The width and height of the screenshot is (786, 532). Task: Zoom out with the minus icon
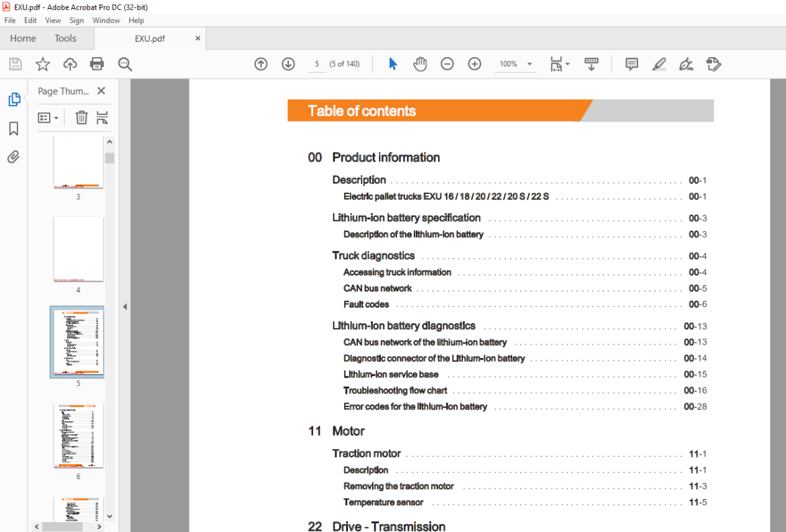pos(447,64)
